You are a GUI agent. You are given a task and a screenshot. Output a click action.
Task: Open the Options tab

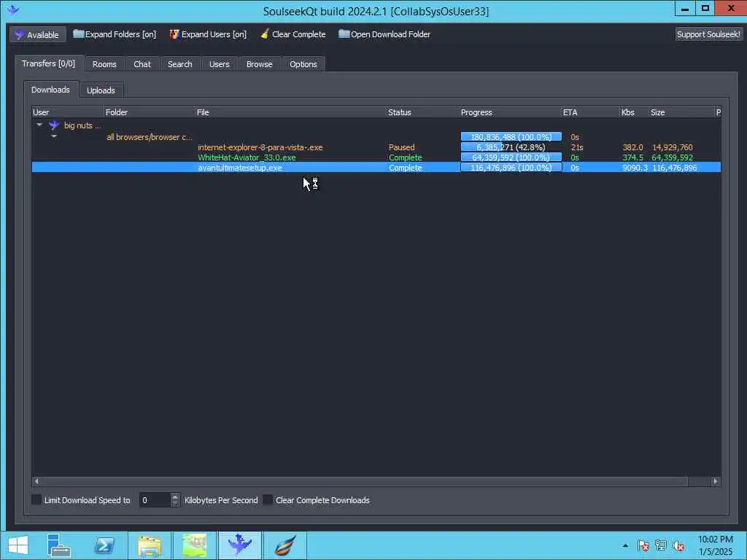coord(303,64)
